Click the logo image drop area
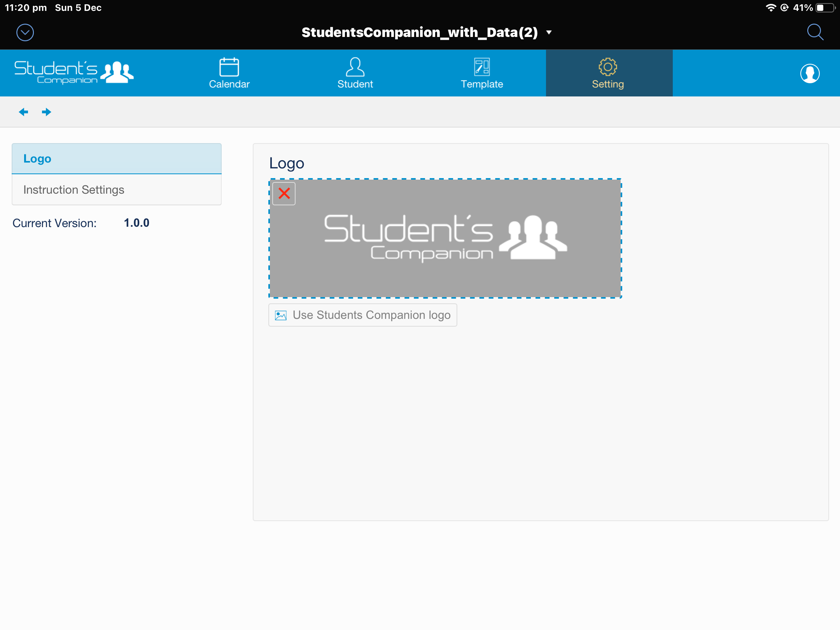The image size is (840, 630). [x=445, y=238]
